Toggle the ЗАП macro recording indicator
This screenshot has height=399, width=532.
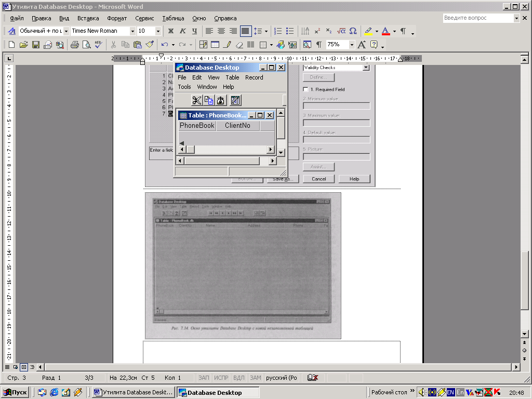coord(204,378)
